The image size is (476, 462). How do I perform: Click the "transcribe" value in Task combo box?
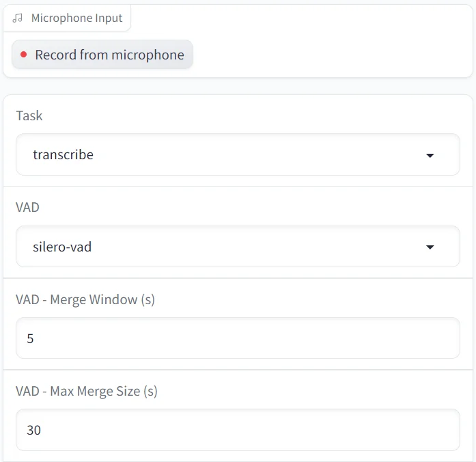tap(63, 154)
